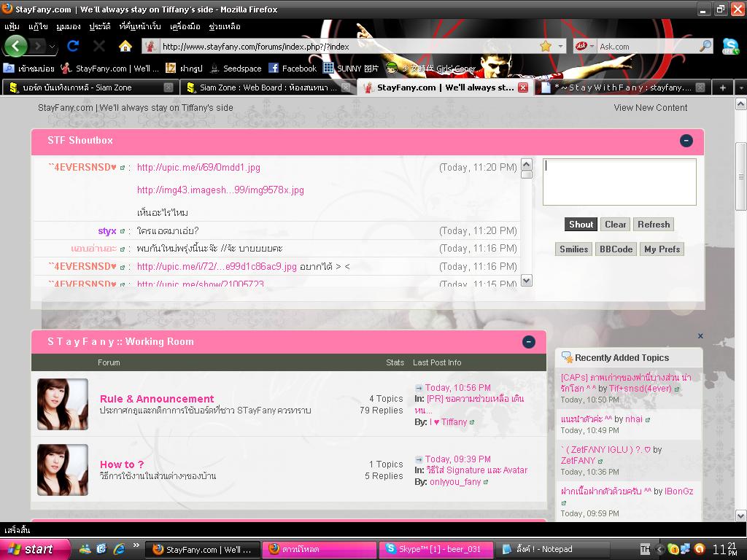This screenshot has height=560, width=747.
Task: Bookmark this page with the star icon
Action: pyautogui.click(x=546, y=46)
